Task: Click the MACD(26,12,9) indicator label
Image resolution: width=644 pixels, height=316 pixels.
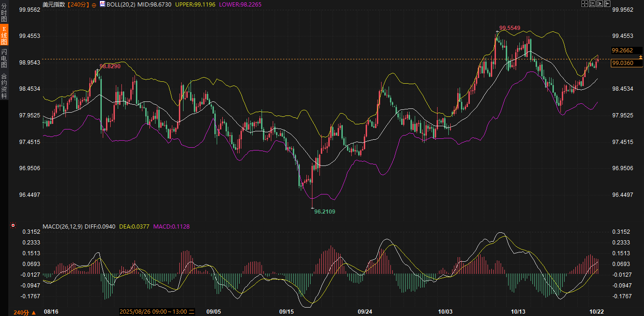Action: (x=63, y=227)
